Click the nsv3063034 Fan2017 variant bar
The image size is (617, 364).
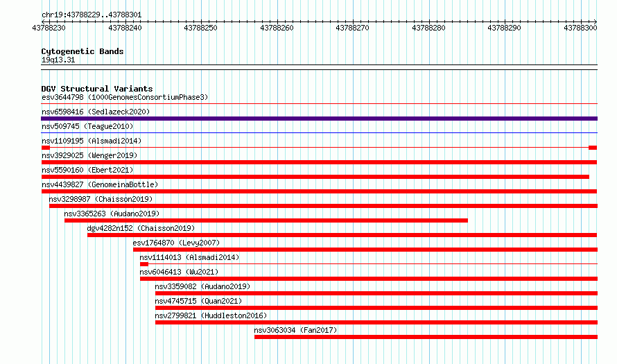tap(426, 337)
